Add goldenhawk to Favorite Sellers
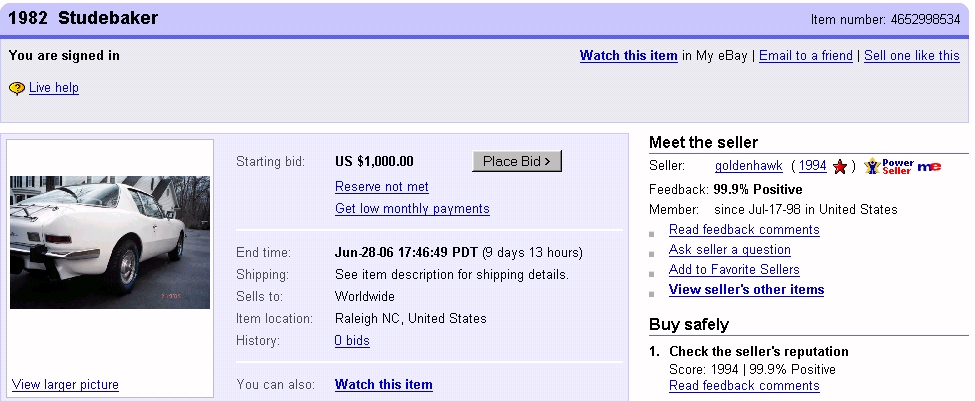The height and width of the screenshot is (401, 975). (734, 270)
